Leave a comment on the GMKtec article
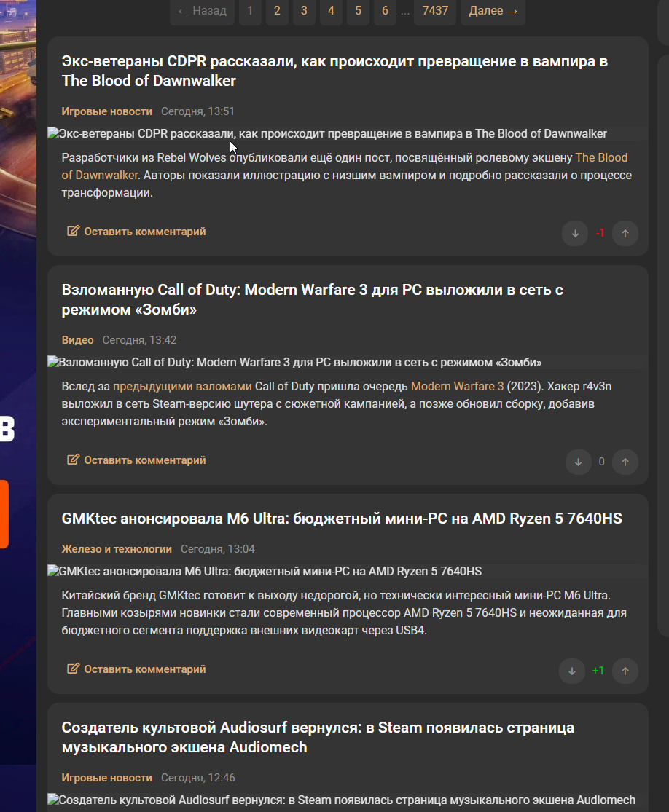The image size is (669, 812). point(137,669)
